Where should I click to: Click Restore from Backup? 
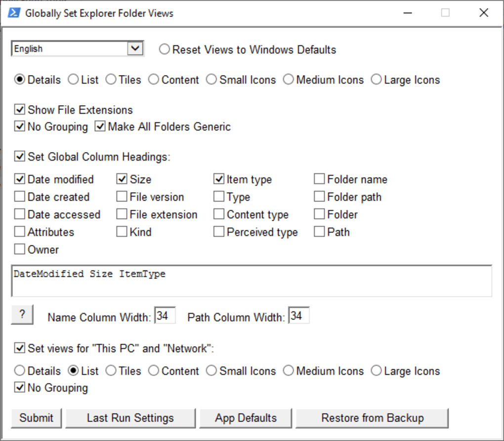pos(373,418)
